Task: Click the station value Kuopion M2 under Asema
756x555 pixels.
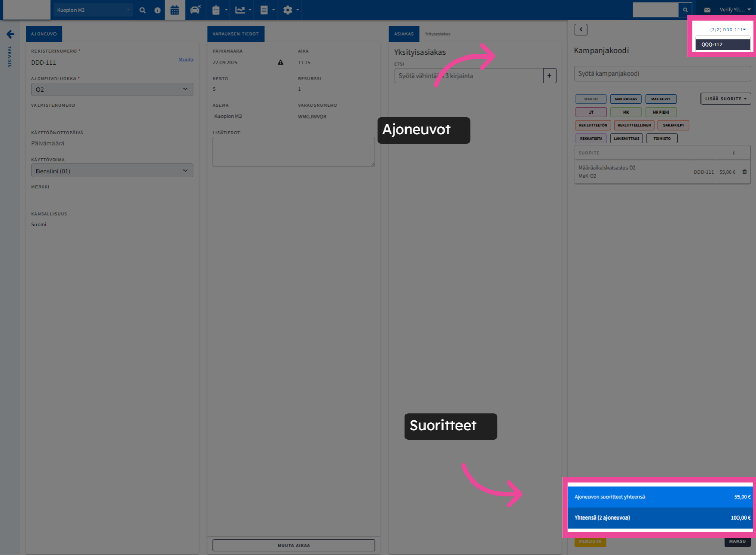Action: [228, 116]
